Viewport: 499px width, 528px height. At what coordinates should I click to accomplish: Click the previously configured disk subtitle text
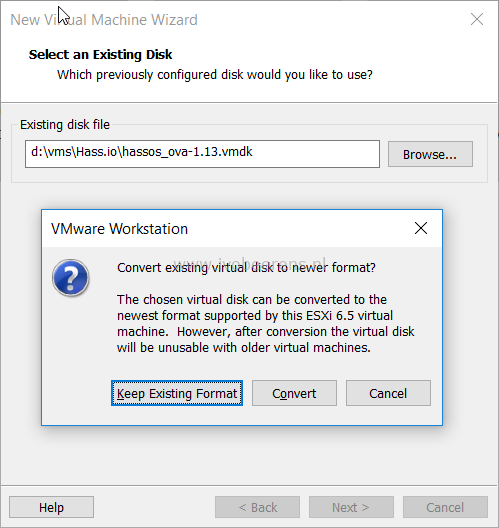tap(215, 75)
